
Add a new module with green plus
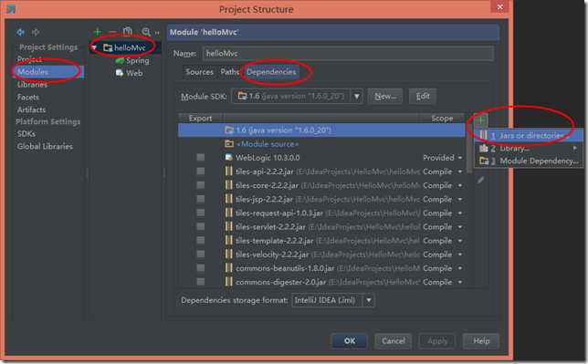(98, 32)
